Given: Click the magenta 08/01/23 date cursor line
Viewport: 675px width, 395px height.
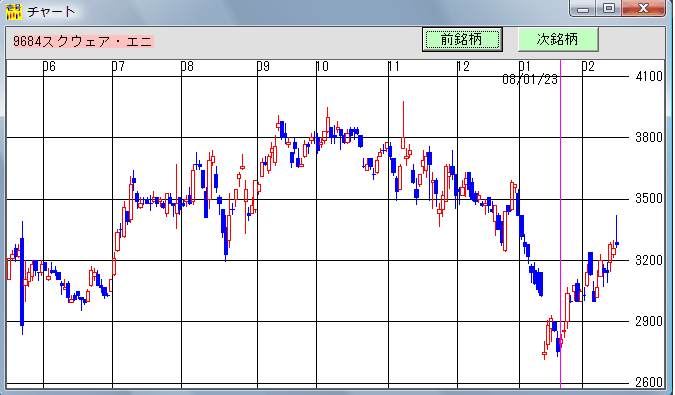Looking at the screenshot, I should pyautogui.click(x=560, y=224).
